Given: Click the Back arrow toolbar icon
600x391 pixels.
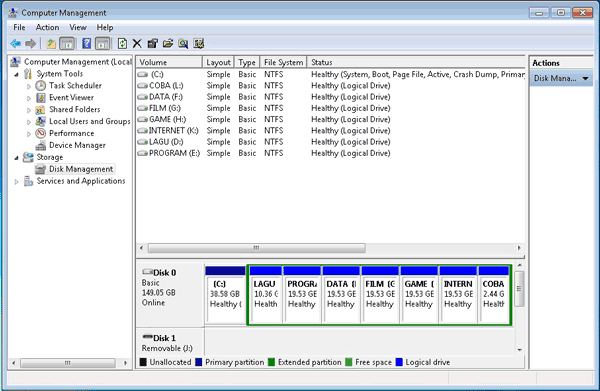Looking at the screenshot, I should tap(15, 44).
